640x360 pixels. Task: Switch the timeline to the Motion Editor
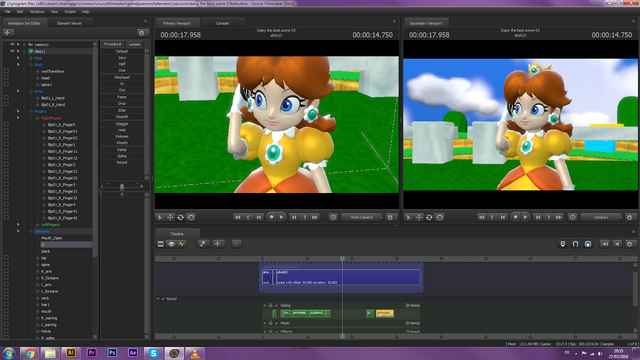point(171,244)
